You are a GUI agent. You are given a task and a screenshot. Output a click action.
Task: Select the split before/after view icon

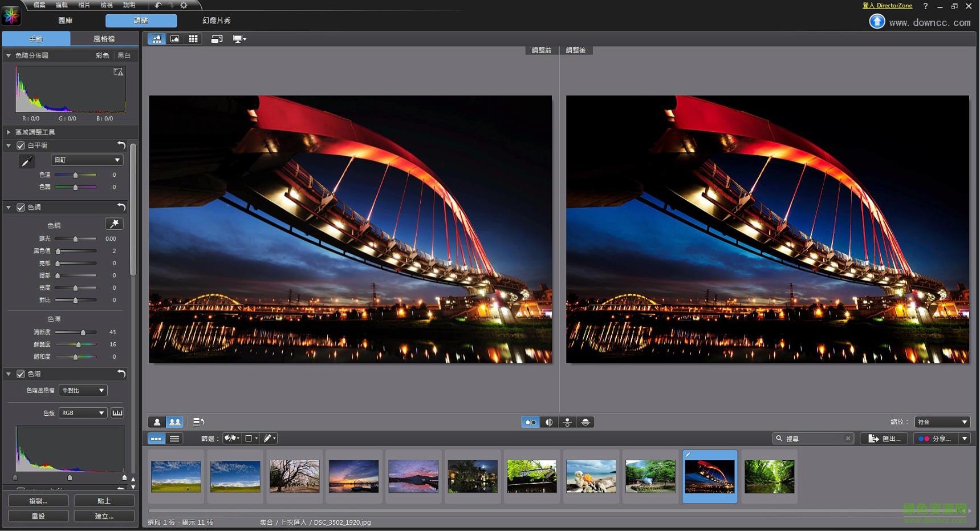[x=548, y=422]
